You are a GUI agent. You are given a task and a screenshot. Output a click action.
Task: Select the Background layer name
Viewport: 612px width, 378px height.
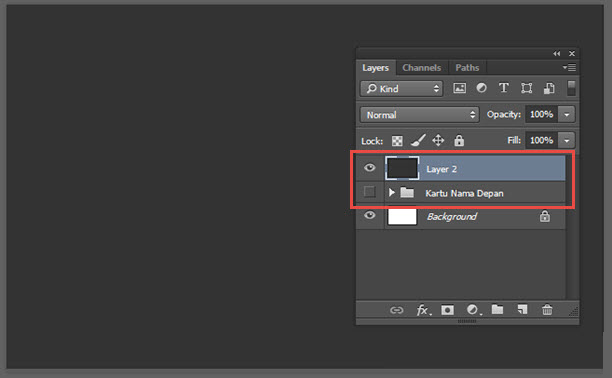tap(452, 216)
